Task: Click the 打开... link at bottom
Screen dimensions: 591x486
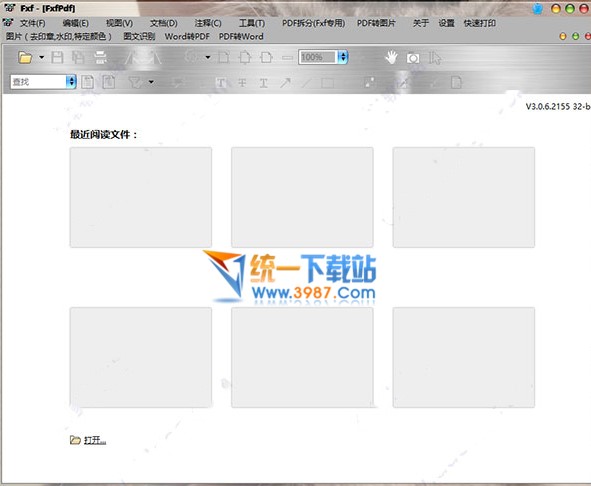Action: click(x=95, y=440)
